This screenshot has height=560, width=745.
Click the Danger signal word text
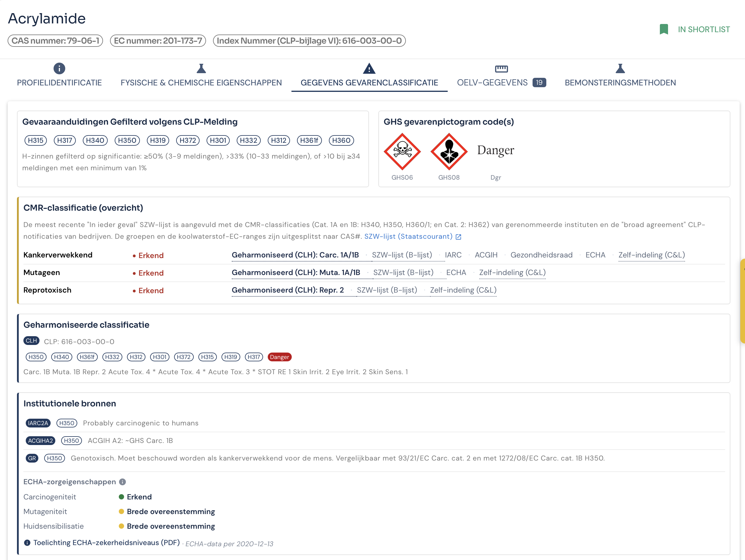click(495, 150)
